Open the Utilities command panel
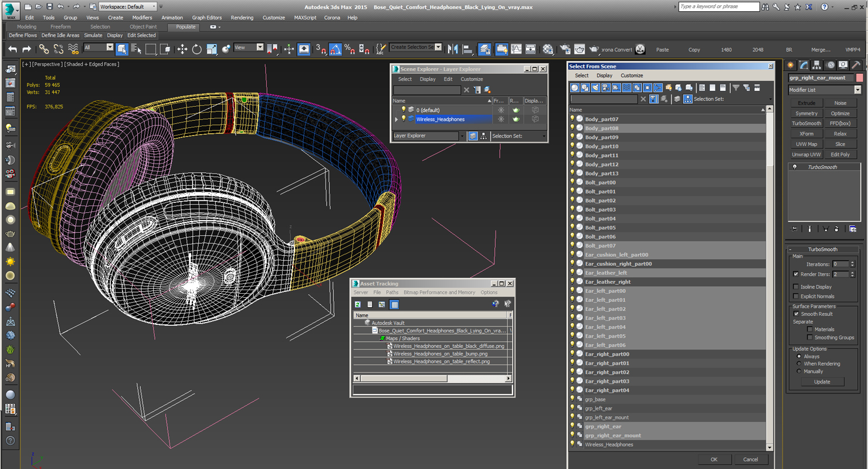 point(856,65)
